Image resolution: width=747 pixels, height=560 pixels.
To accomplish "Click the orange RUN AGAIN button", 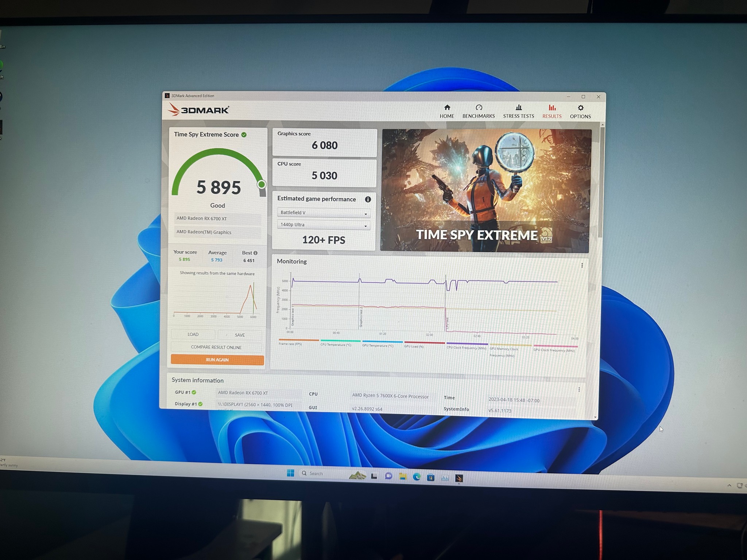I will 217,360.
